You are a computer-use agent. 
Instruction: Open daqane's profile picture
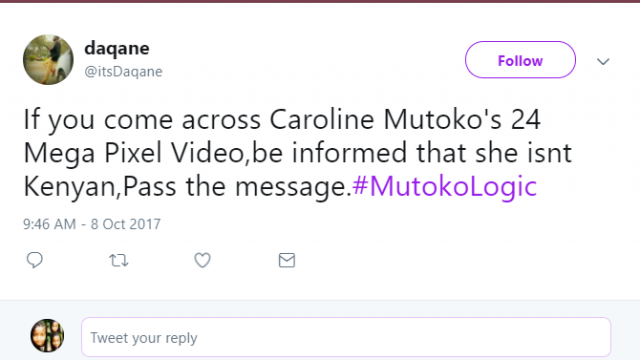[48, 60]
